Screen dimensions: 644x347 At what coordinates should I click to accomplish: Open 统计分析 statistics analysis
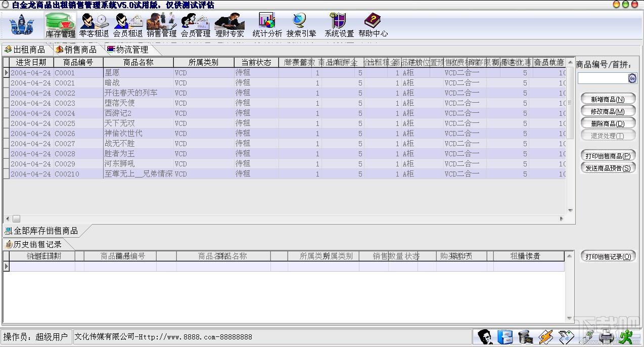(x=268, y=24)
